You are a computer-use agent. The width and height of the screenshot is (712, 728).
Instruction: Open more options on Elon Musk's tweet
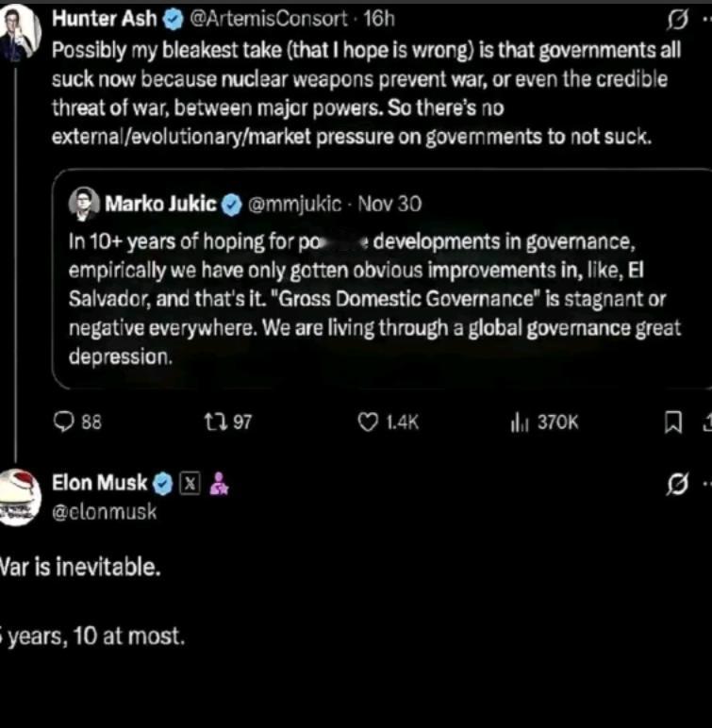(705, 485)
